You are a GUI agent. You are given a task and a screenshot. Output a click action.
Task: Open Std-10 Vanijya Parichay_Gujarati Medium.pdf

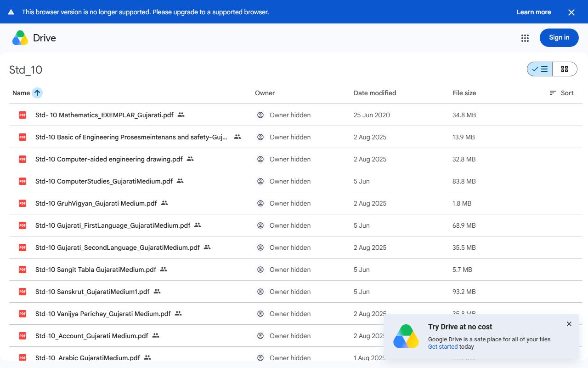coord(103,314)
